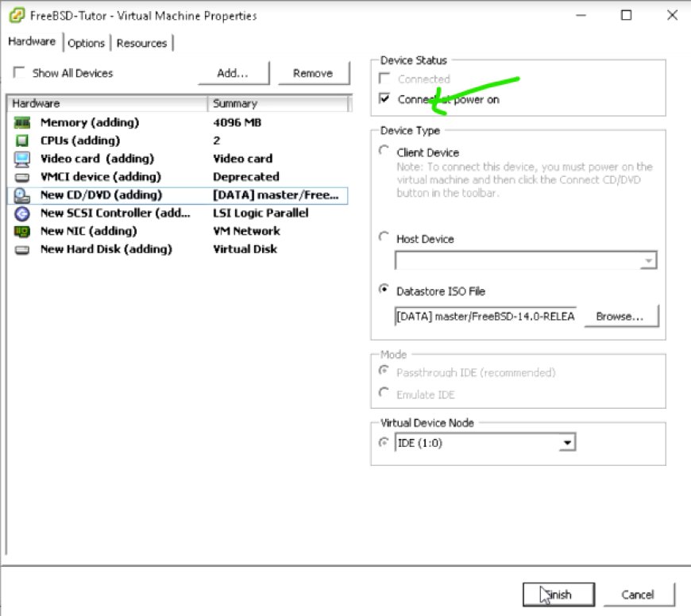Click the New Hard Disk icon
The width and height of the screenshot is (691, 616).
click(x=22, y=250)
